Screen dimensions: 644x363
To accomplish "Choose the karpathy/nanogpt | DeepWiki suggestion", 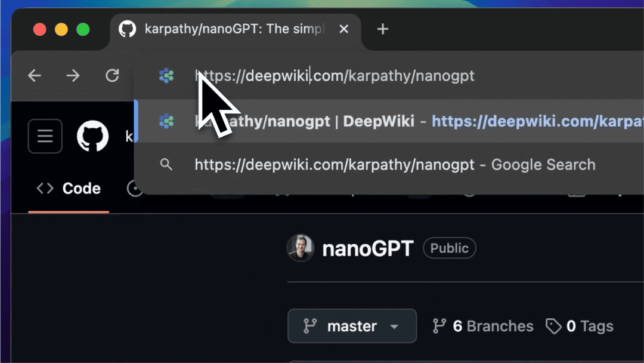I will (x=389, y=121).
